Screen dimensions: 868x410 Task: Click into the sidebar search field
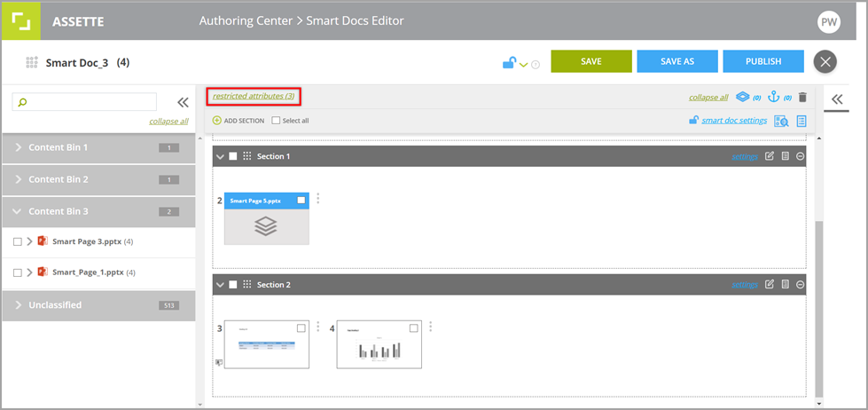pyautogui.click(x=84, y=102)
